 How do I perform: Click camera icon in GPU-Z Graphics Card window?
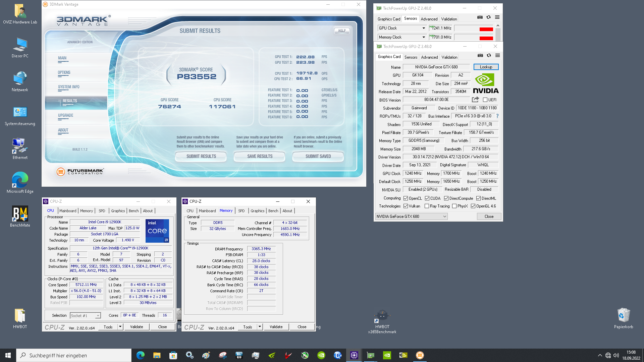(x=480, y=56)
